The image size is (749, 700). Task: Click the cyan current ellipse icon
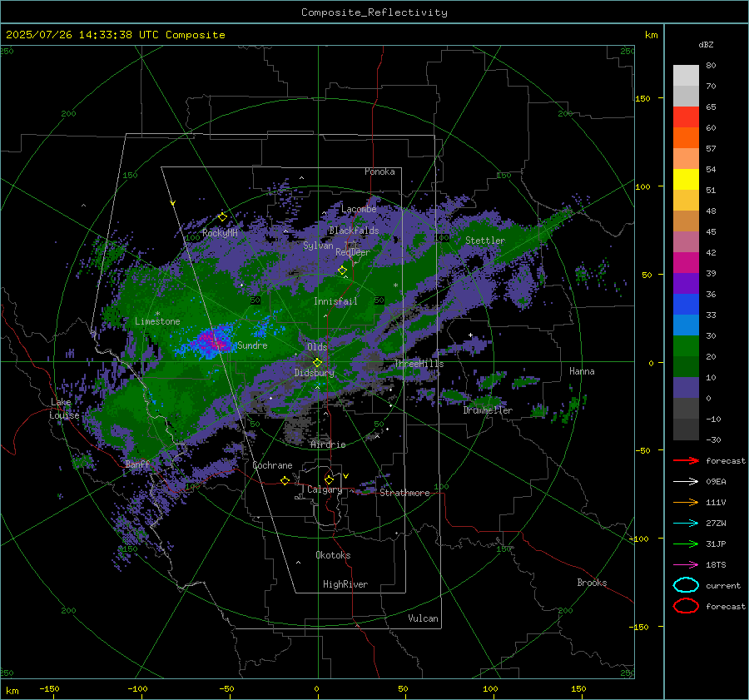pos(686,585)
